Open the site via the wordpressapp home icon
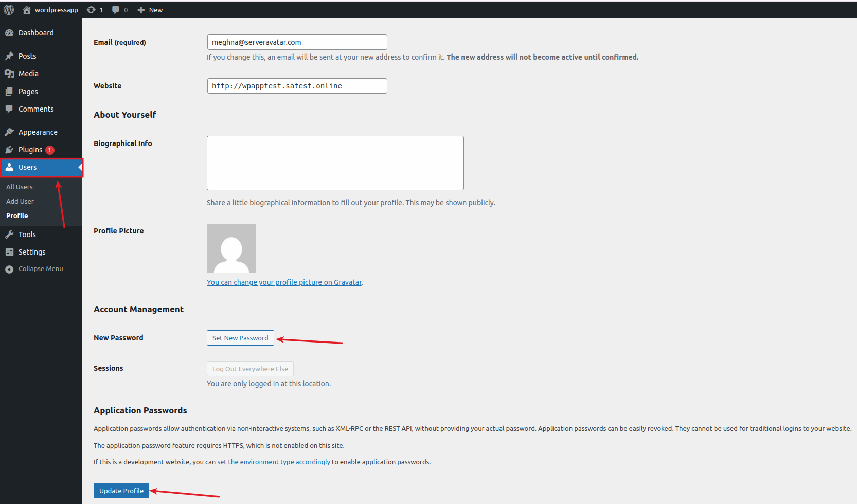This screenshot has height=504, width=857. 49,9
